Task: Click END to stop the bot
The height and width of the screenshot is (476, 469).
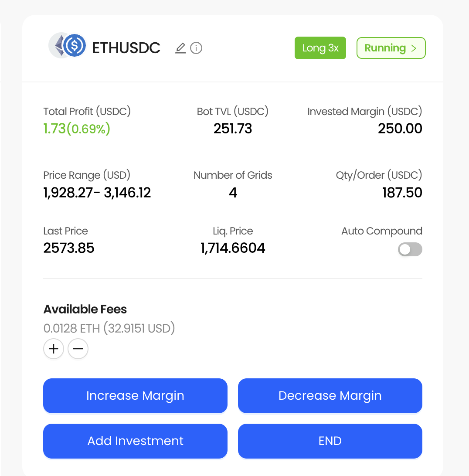Action: tap(330, 441)
